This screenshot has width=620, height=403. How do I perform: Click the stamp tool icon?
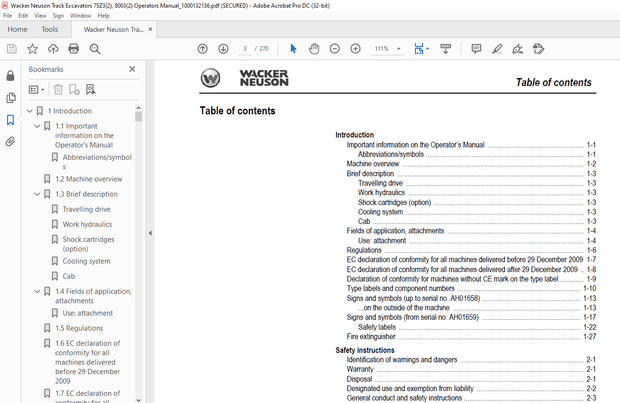pyautogui.click(x=538, y=49)
